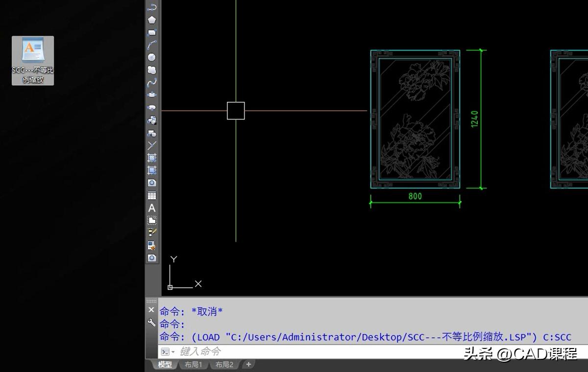Click the 800 width dimension text

point(415,196)
